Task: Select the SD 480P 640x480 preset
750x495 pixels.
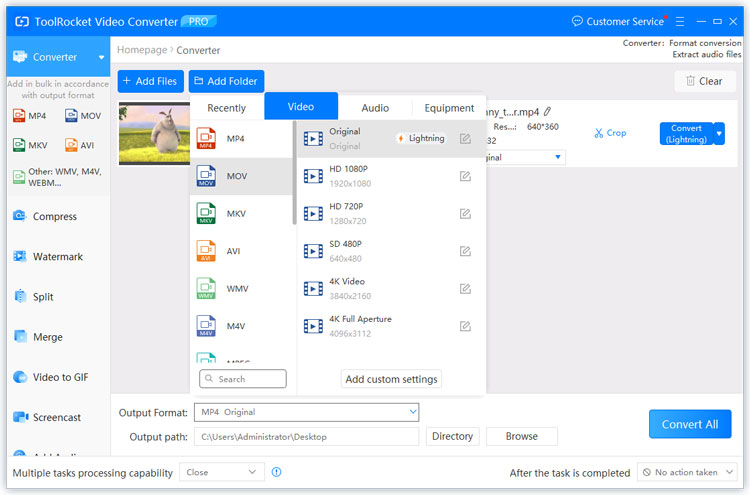Action: (391, 251)
